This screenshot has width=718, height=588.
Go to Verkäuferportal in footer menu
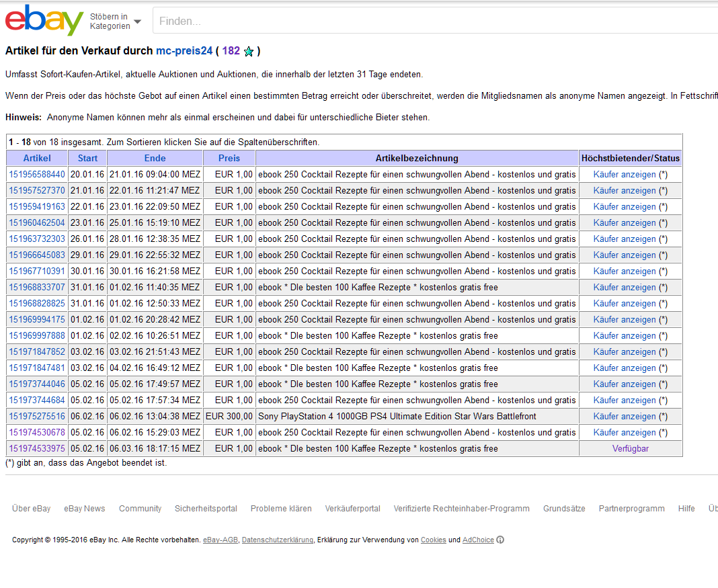(x=352, y=509)
